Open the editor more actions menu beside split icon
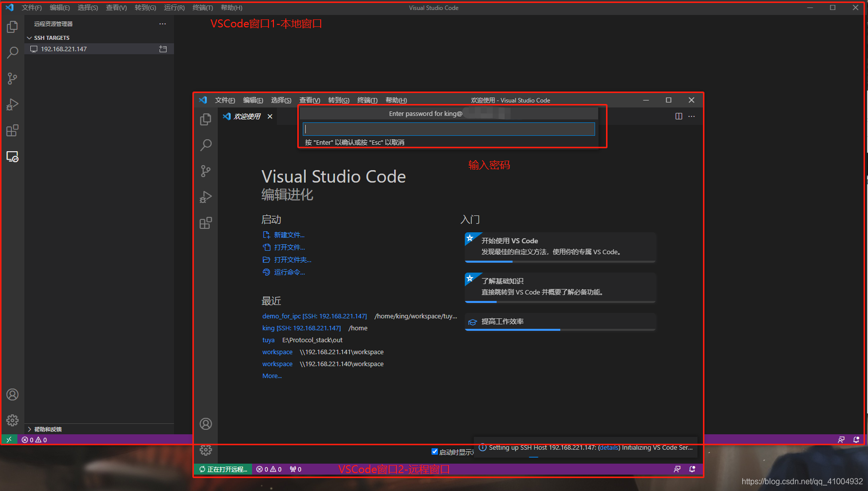 click(x=691, y=116)
